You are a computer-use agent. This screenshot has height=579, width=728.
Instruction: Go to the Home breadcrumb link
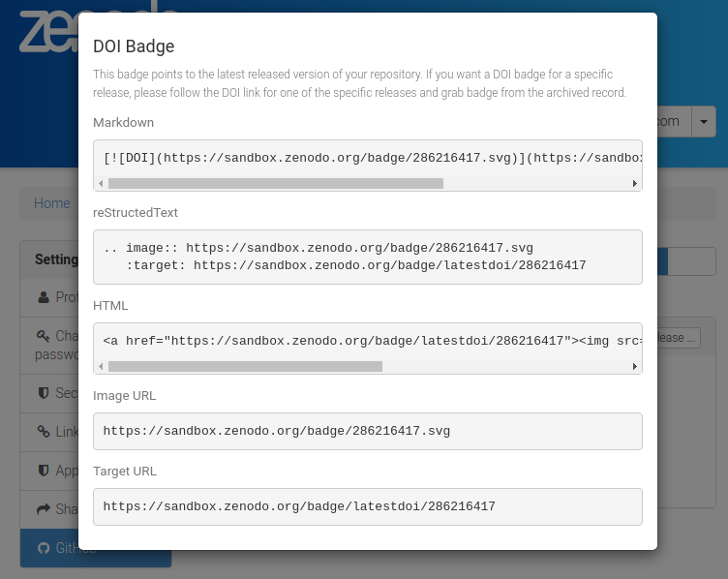(51, 203)
